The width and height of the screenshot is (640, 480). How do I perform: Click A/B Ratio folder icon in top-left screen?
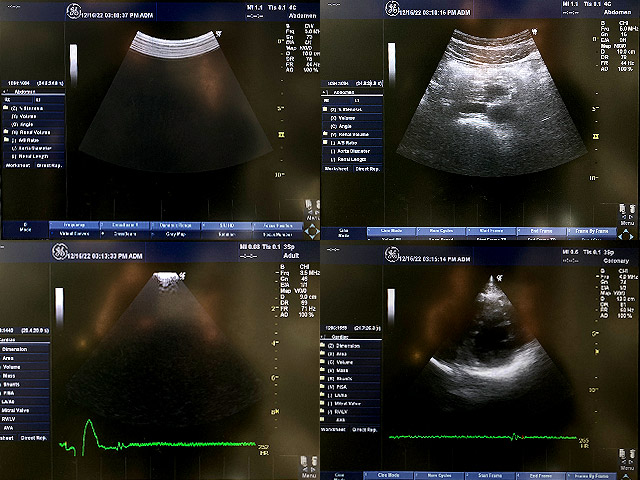tap(6, 140)
